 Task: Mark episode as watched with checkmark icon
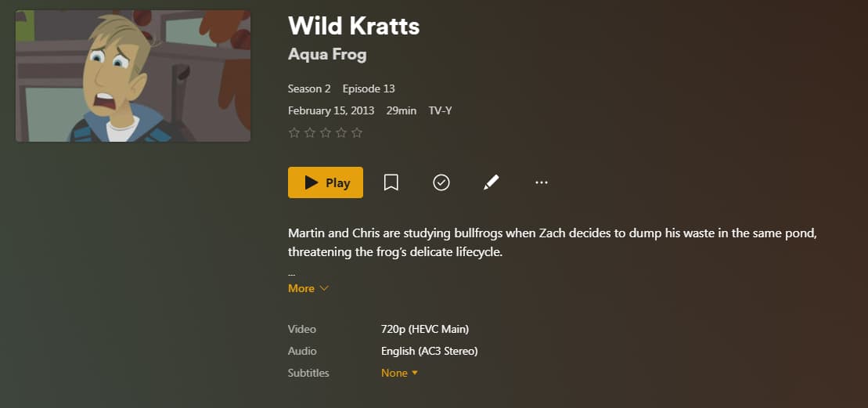click(441, 182)
